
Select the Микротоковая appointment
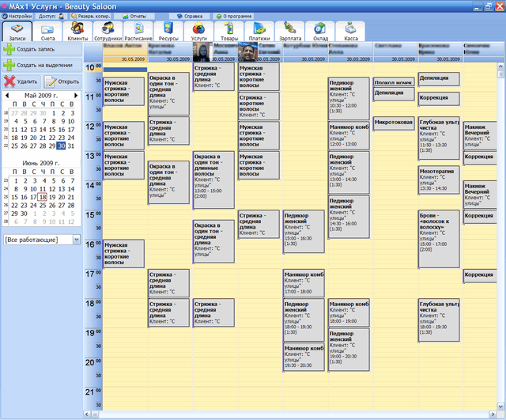tap(394, 123)
